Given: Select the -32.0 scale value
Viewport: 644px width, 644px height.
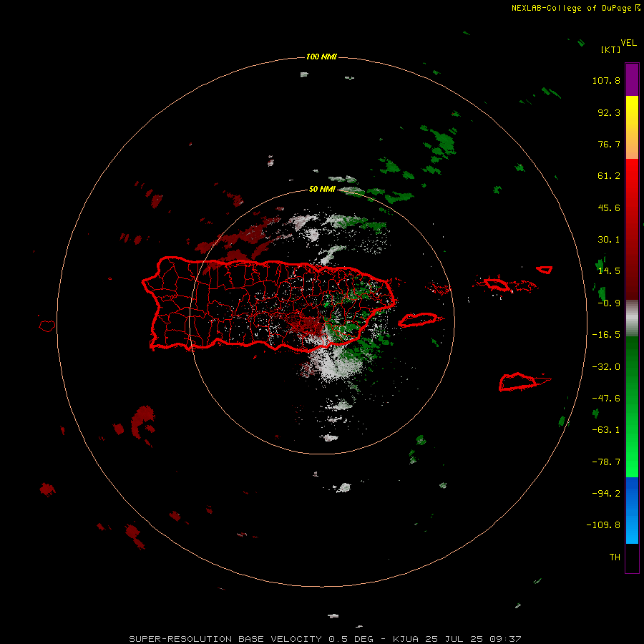Looking at the screenshot, I should 606,367.
